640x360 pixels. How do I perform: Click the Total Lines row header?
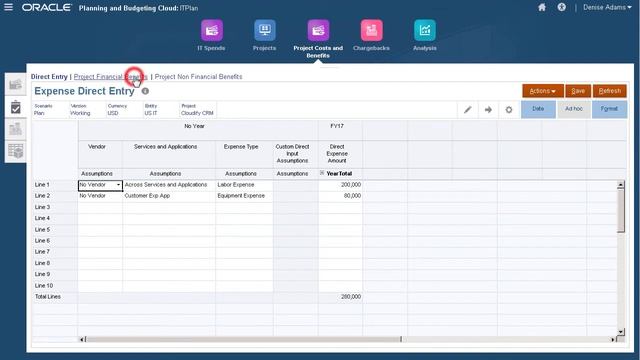click(x=55, y=297)
